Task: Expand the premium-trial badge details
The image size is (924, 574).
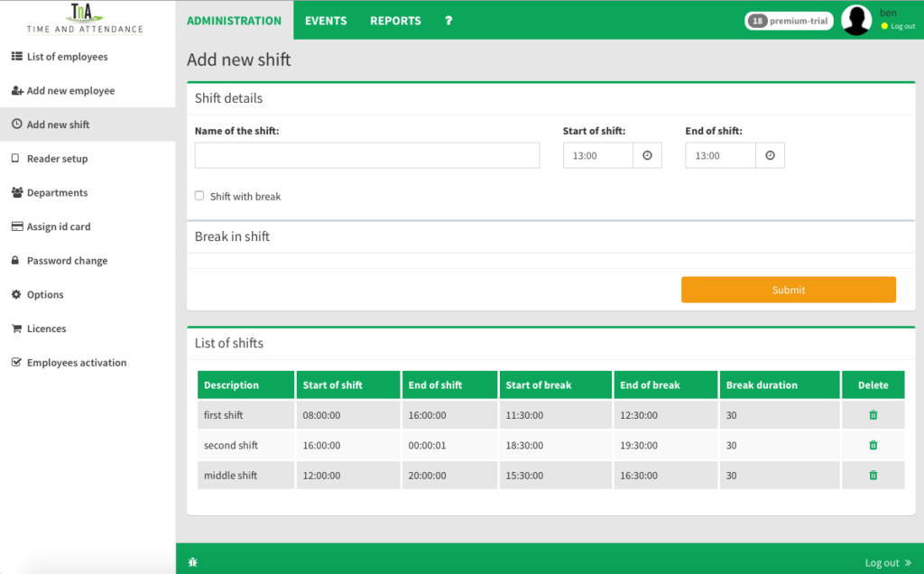Action: pyautogui.click(x=789, y=19)
